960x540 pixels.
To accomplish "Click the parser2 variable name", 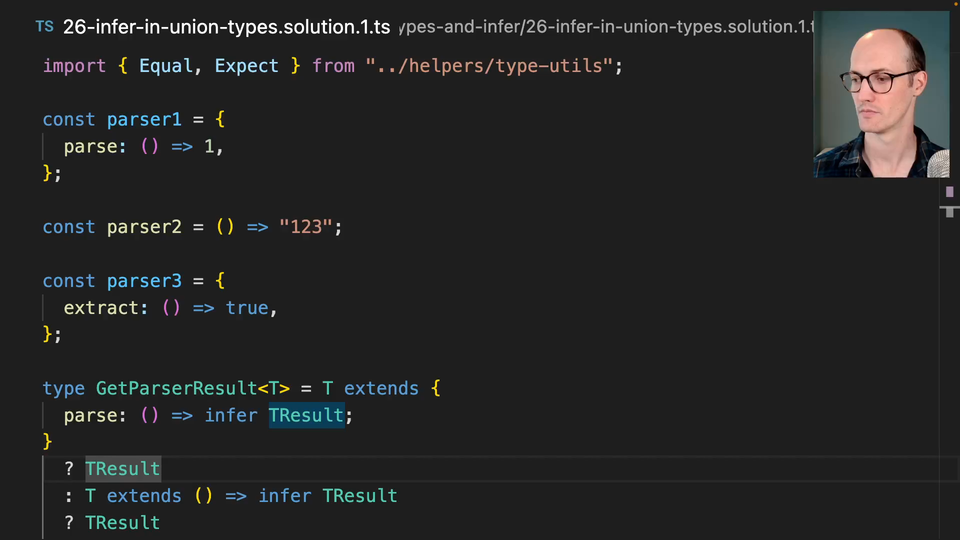I will click(144, 227).
